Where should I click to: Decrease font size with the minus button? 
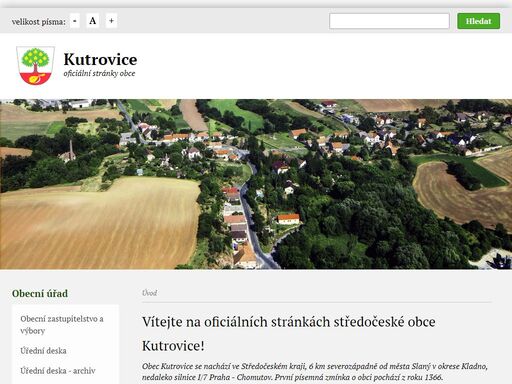75,21
